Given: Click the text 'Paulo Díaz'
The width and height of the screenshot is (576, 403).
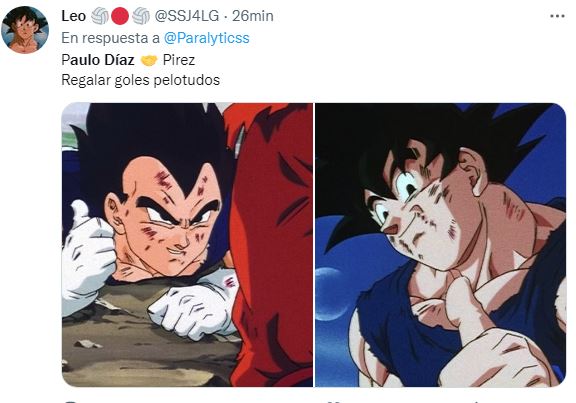Looking at the screenshot, I should 98,60.
